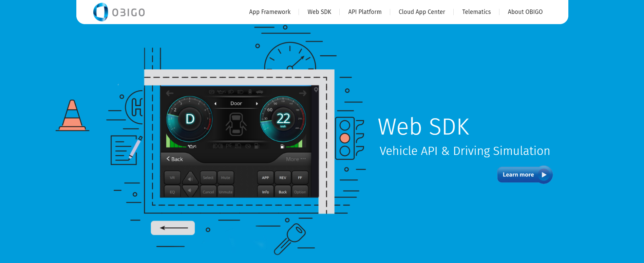The height and width of the screenshot is (263, 644).
Task: Go to the API Platform page
Action: [365, 12]
